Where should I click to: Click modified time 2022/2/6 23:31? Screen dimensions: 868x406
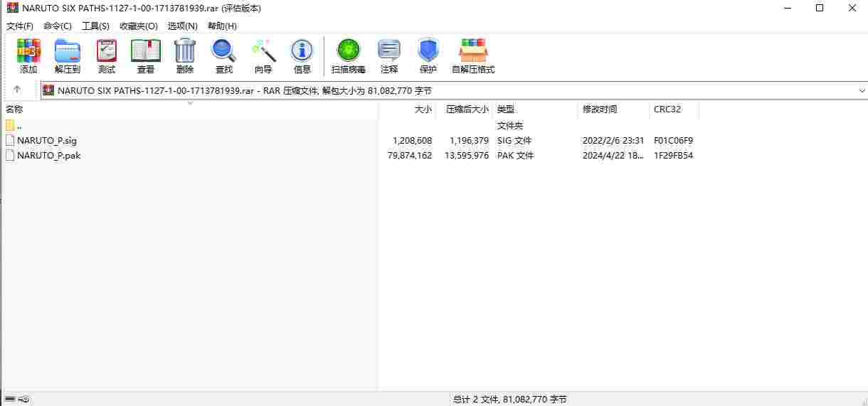pos(613,140)
